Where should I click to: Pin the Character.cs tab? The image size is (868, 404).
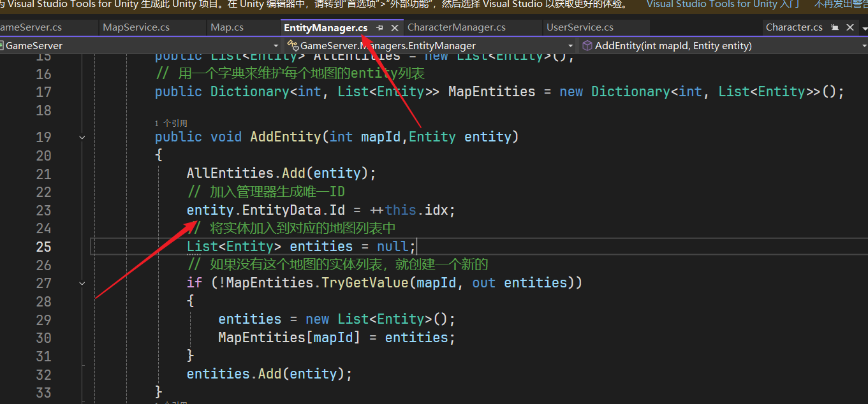835,27
